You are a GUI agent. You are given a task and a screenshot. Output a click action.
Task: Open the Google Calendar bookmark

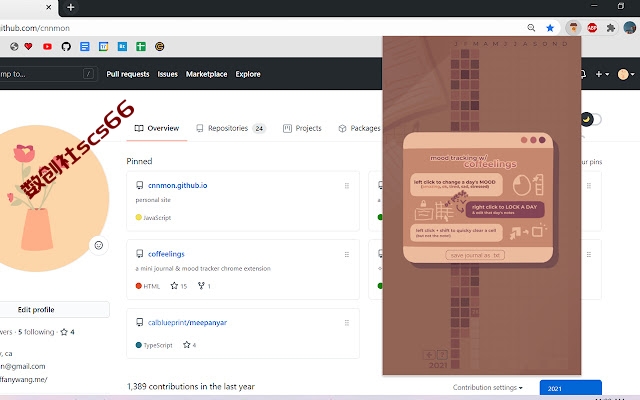(104, 47)
